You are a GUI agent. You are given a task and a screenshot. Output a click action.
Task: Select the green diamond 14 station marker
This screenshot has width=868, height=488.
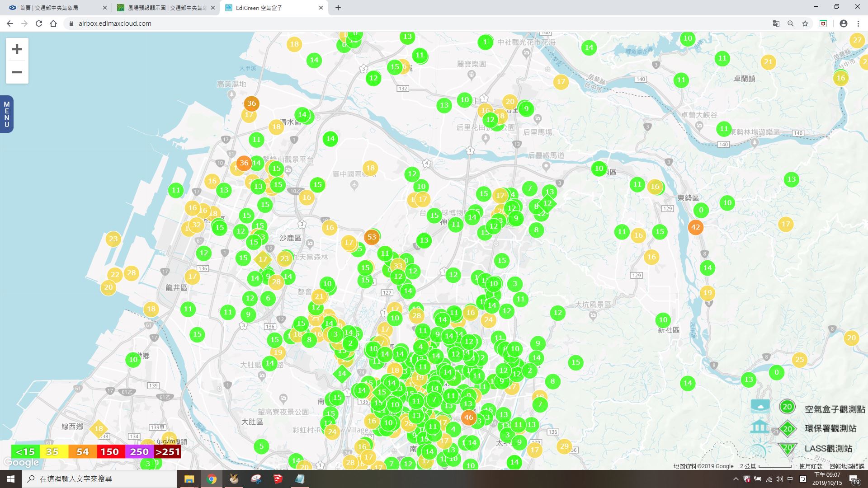pyautogui.click(x=342, y=374)
